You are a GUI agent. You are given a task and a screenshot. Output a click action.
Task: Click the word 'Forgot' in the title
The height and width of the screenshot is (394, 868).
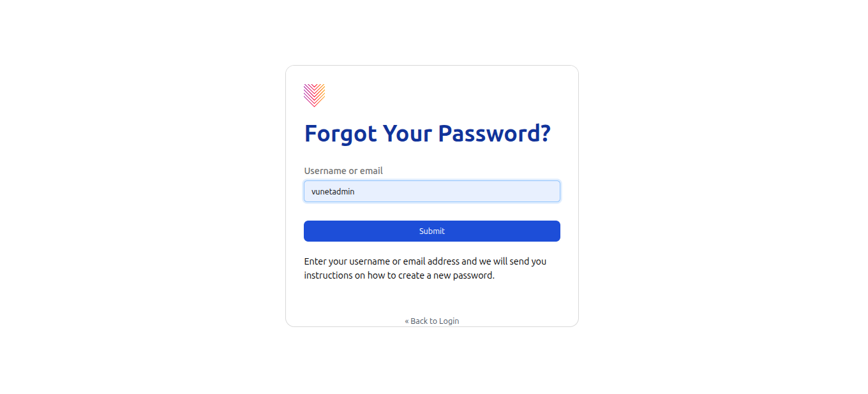point(340,133)
